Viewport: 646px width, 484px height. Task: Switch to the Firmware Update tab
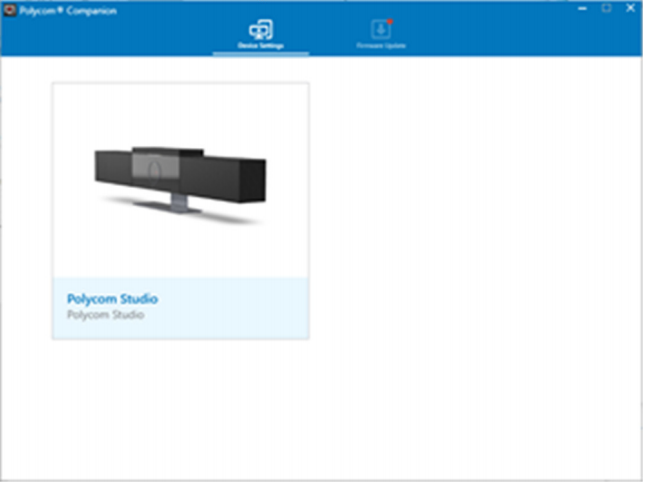coord(382,35)
